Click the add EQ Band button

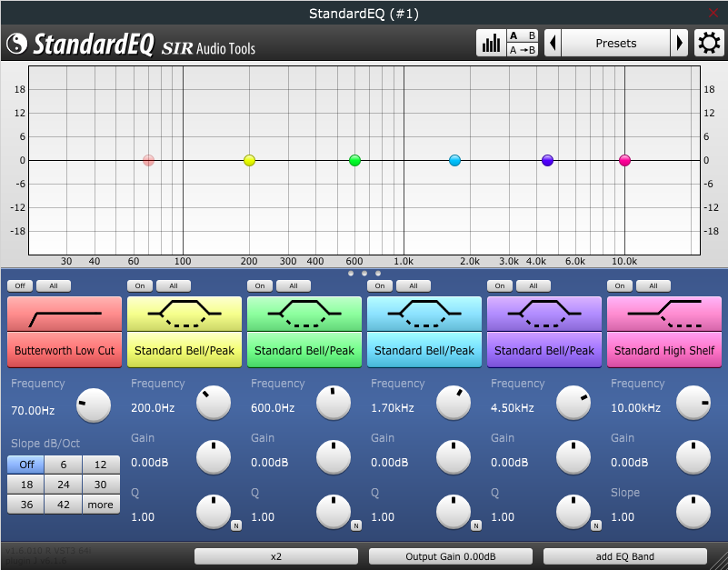coord(625,556)
